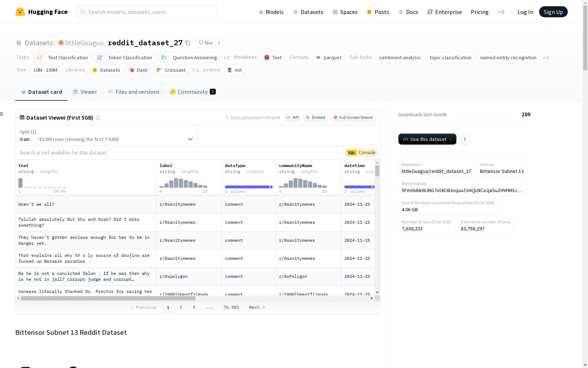Show info icon next to Dataset Viewer title
This screenshot has width=588, height=368.
pyautogui.click(x=98, y=118)
